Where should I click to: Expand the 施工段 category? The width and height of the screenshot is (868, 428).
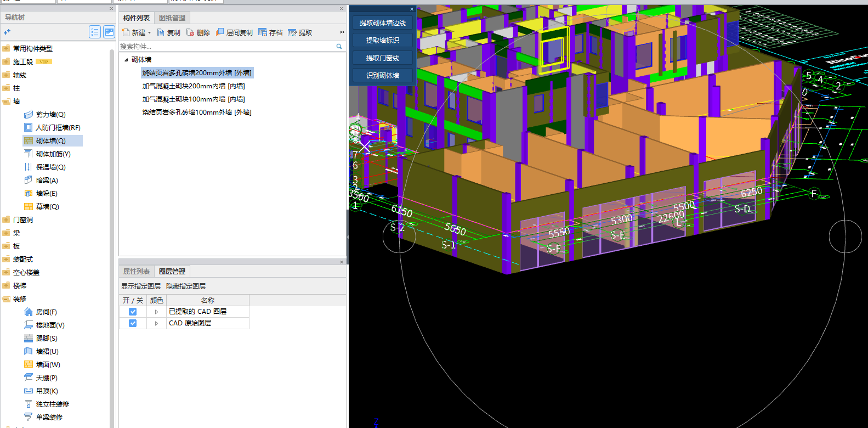click(6, 61)
